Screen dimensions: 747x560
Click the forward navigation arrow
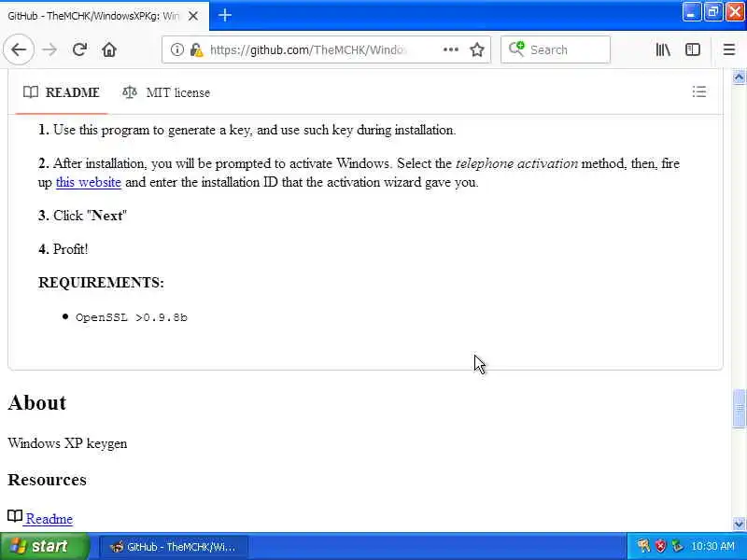coord(49,49)
